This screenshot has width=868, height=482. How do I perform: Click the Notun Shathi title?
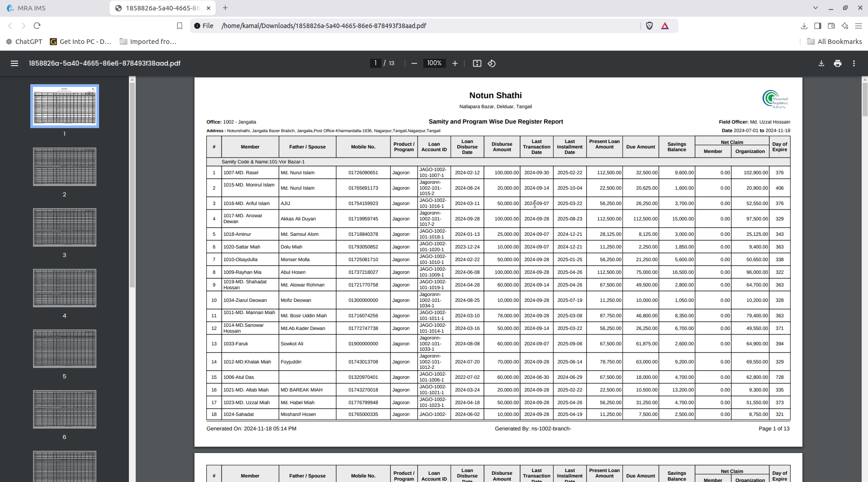click(495, 95)
